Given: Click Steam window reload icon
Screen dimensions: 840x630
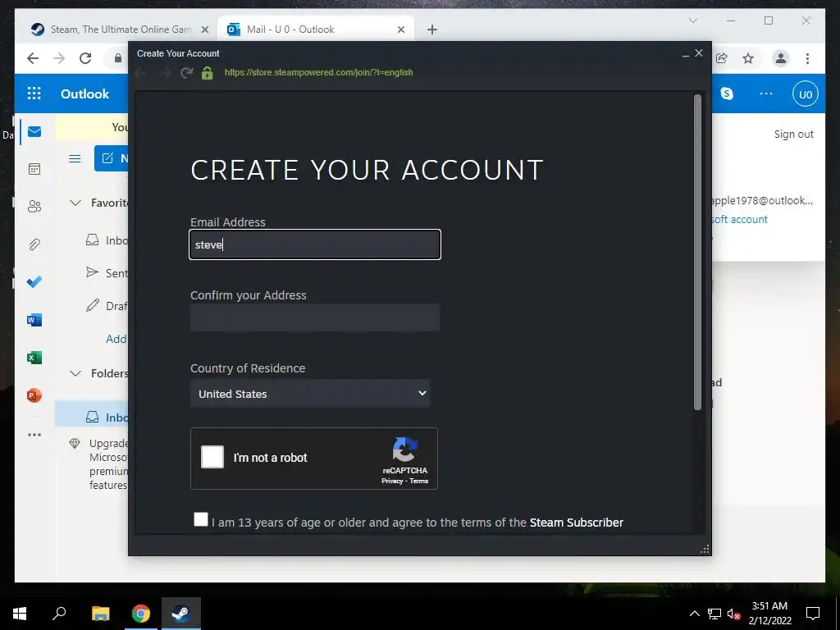Looking at the screenshot, I should 186,73.
